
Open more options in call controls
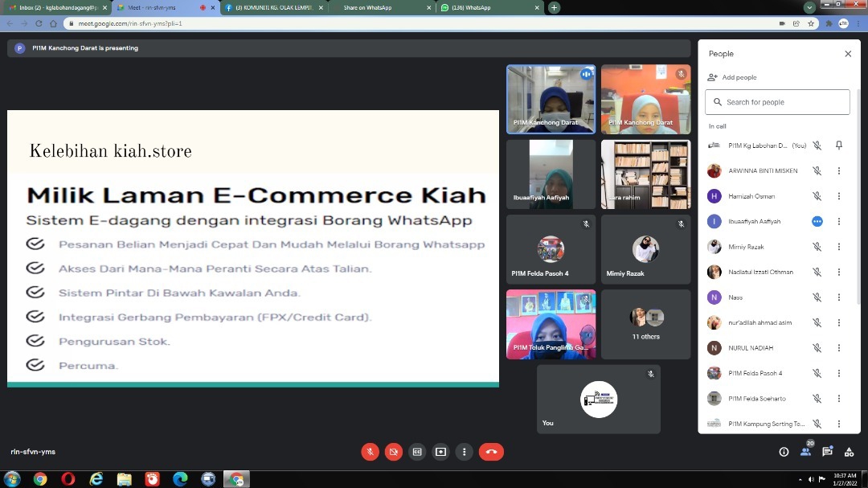tap(464, 452)
